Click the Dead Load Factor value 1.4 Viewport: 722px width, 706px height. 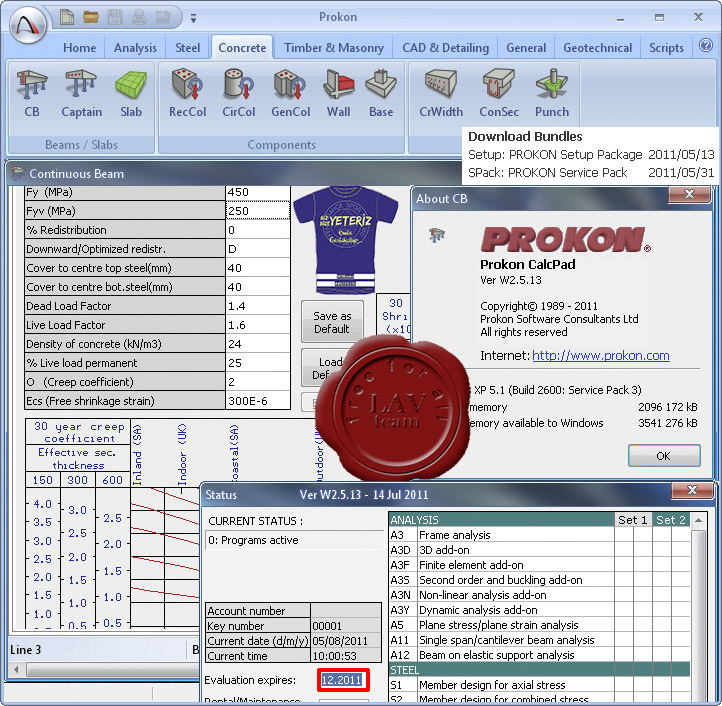(258, 306)
